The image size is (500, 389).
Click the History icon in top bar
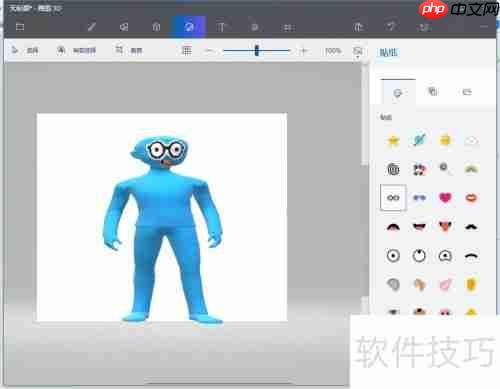[424, 27]
